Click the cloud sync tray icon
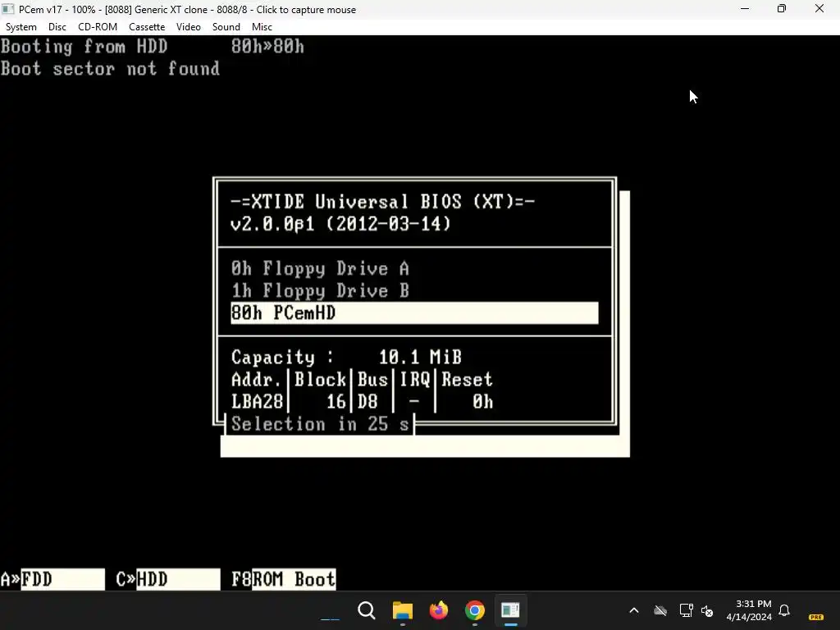Viewport: 840px width, 630px height. [660, 610]
